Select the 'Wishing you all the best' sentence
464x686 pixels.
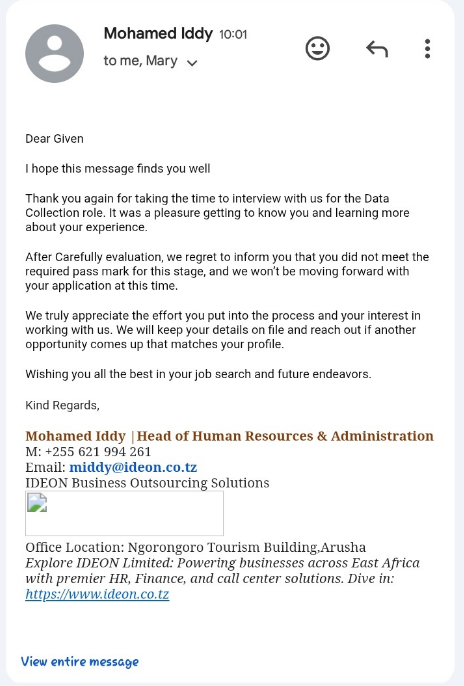198,374
